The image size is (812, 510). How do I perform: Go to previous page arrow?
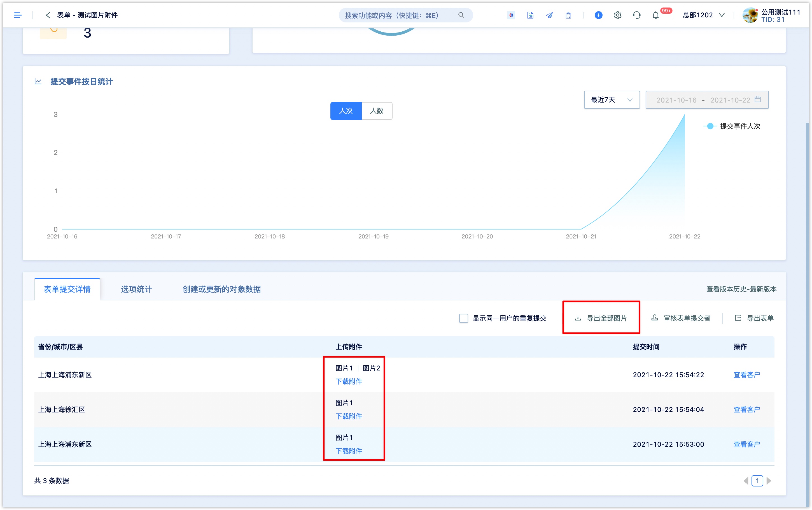point(746,481)
